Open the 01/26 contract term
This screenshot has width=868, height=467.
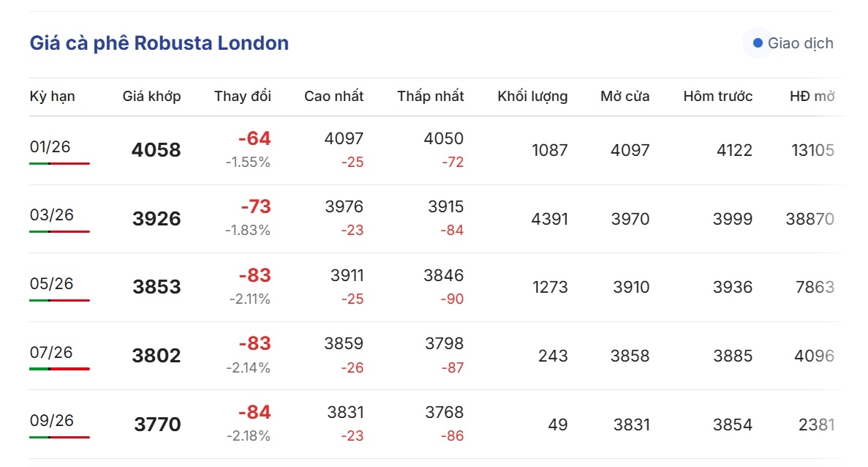coord(50,146)
